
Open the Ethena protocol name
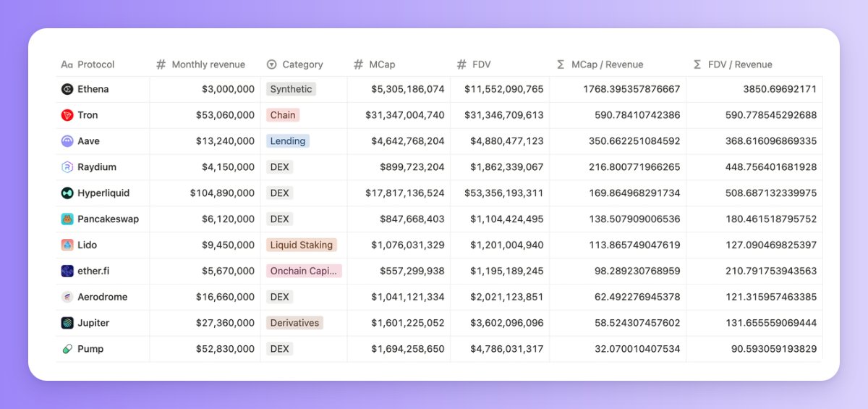pyautogui.click(x=93, y=89)
